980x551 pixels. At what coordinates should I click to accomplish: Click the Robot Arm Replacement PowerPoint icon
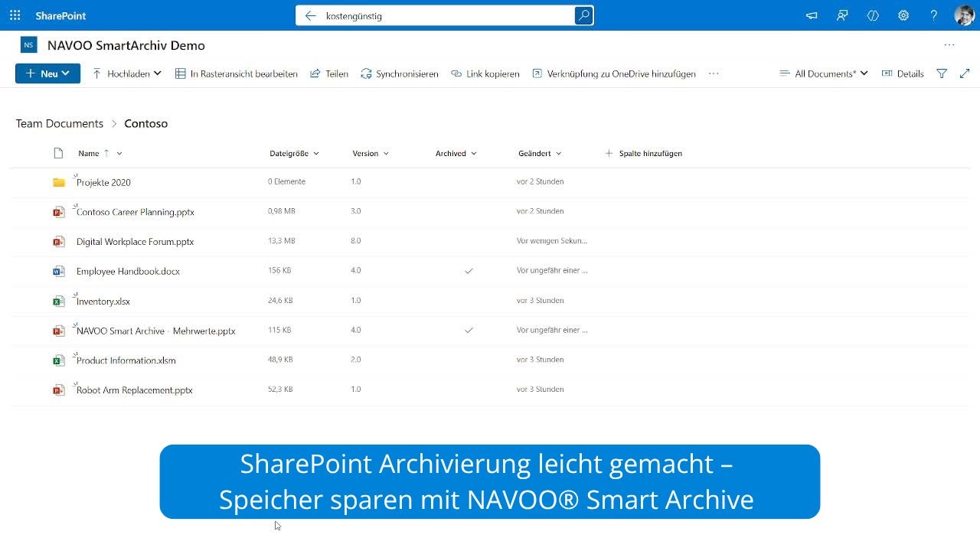(x=59, y=390)
